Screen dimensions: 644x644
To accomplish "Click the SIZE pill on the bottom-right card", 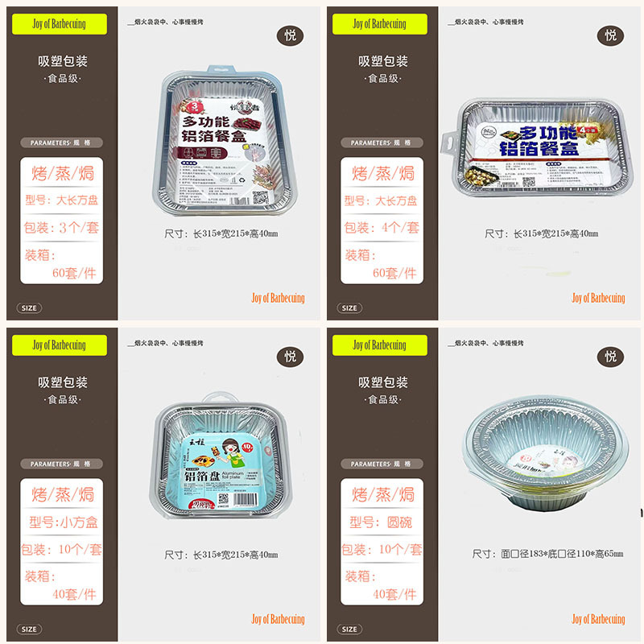I will [x=349, y=630].
